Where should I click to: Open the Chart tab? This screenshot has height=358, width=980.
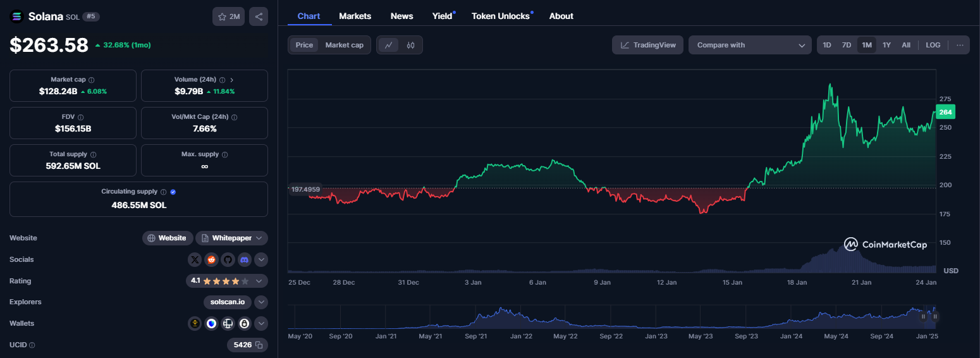click(309, 16)
